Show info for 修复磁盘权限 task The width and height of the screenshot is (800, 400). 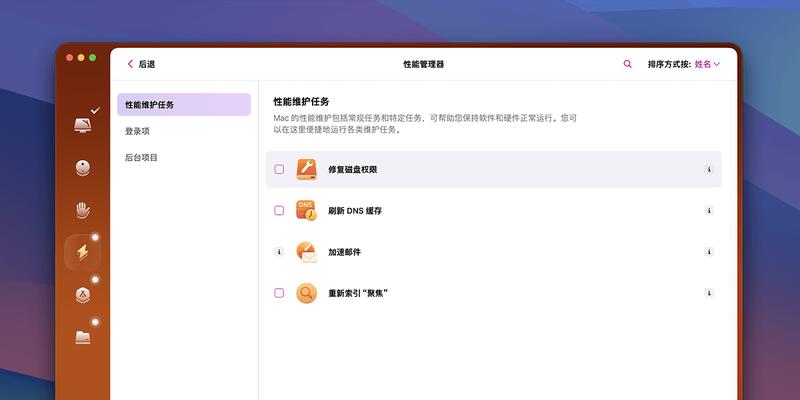click(x=709, y=169)
